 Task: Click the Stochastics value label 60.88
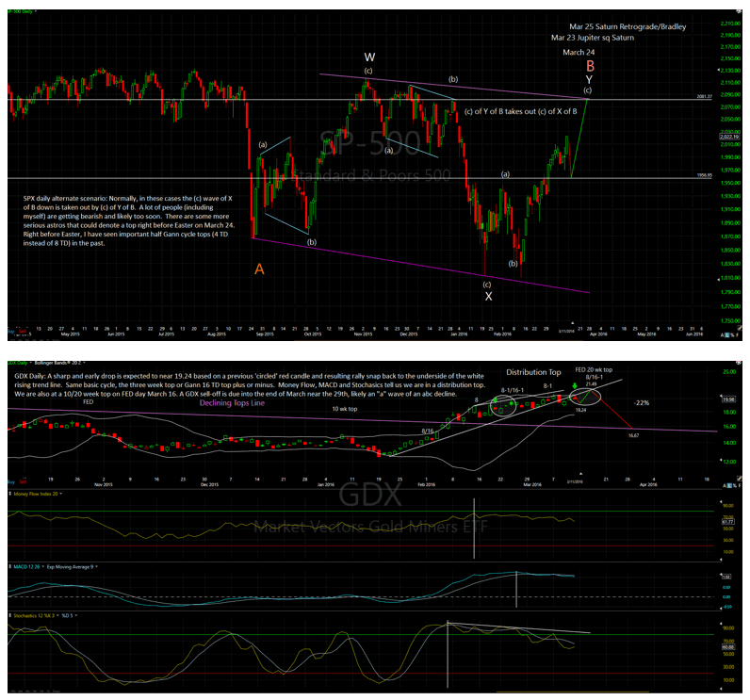728,647
